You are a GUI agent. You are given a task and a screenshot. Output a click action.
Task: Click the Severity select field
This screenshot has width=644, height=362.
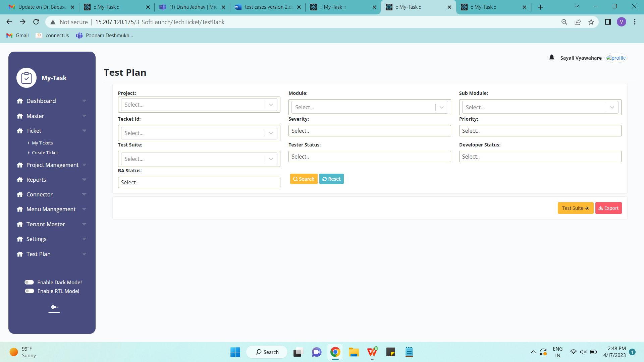click(370, 131)
